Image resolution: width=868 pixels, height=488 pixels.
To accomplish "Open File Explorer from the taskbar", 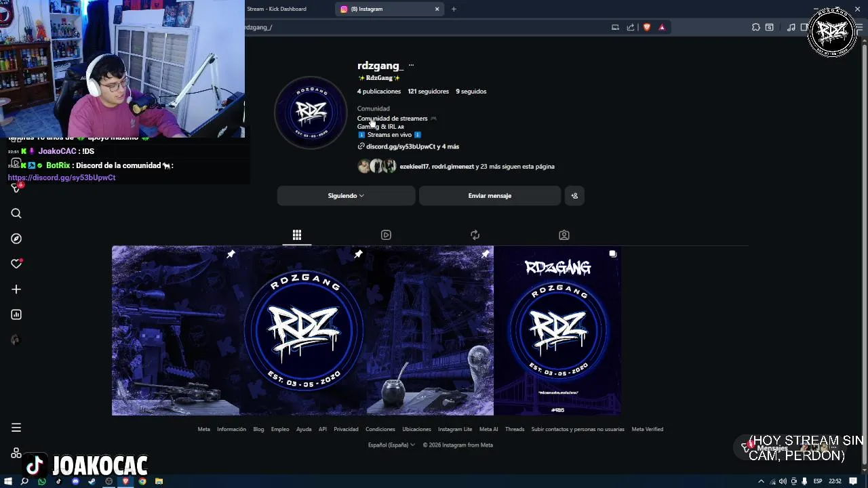I will point(159,481).
